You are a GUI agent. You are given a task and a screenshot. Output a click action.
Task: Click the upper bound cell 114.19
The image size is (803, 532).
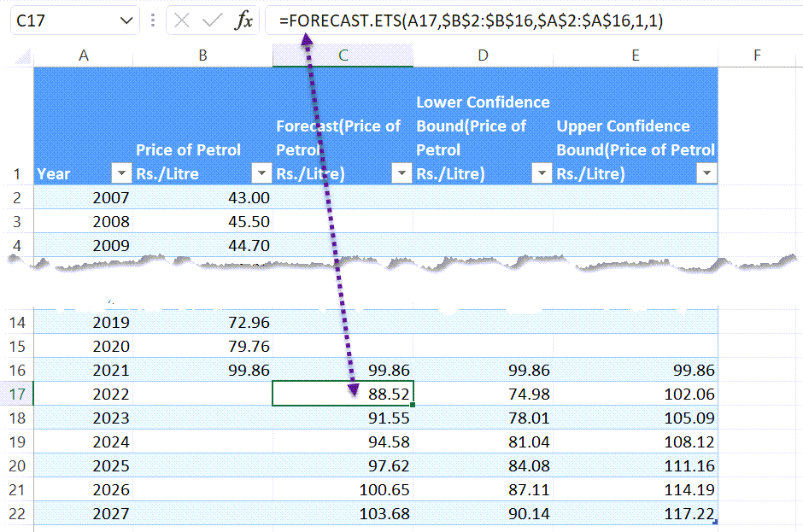[636, 489]
